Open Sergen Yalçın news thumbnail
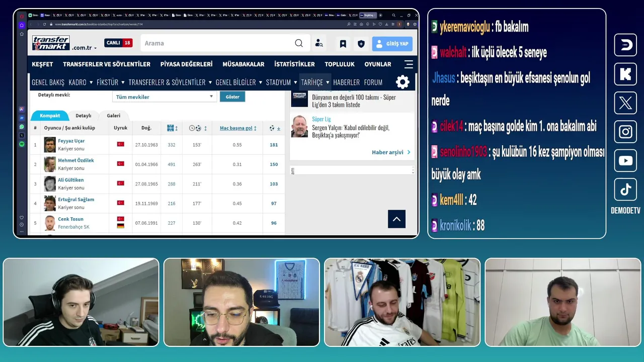Image resolution: width=644 pixels, height=362 pixels. click(x=299, y=126)
